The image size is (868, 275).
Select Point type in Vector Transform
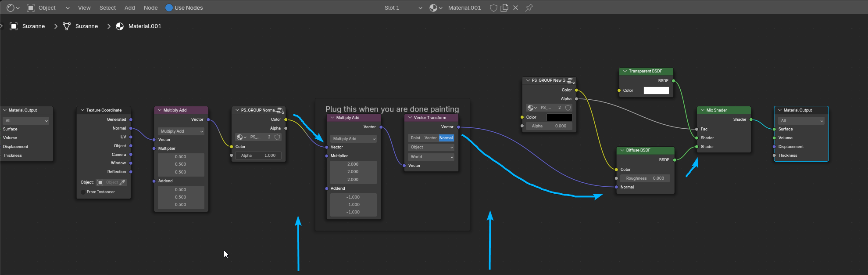[415, 138]
